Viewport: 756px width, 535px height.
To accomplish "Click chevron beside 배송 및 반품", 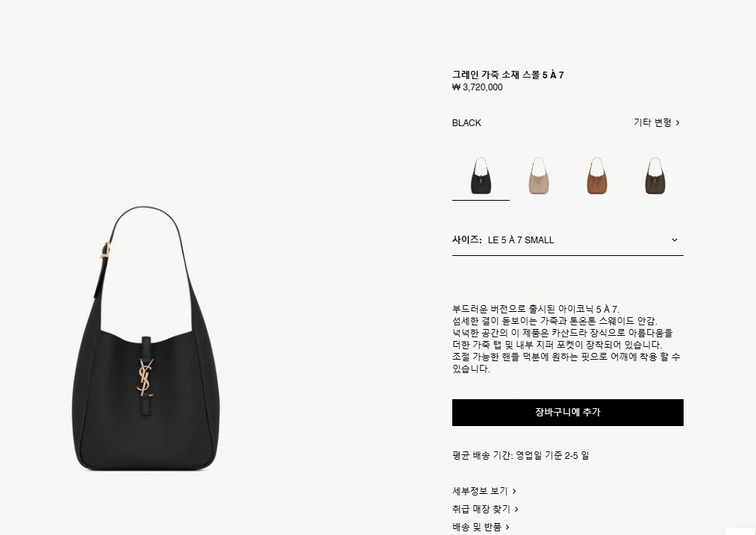I will 507,528.
